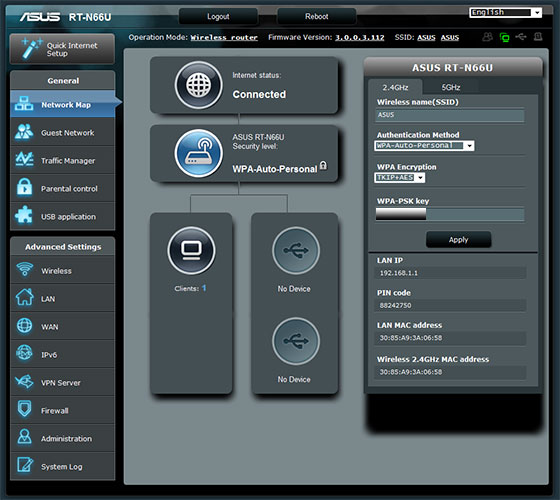Screen dimensions: 560x500
Task: Click the green network status icon in header
Action: 504,37
